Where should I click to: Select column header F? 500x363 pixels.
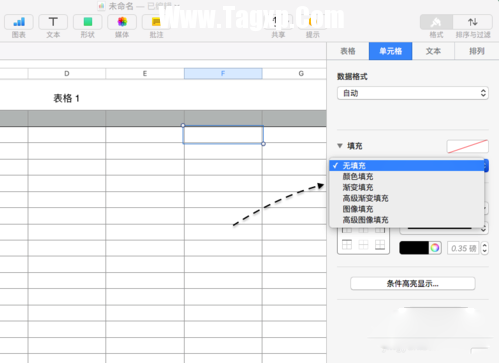click(223, 73)
